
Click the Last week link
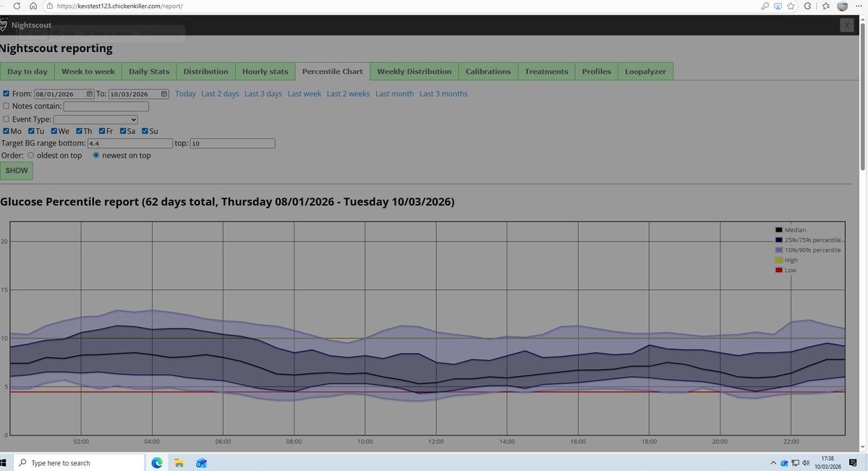pyautogui.click(x=305, y=94)
